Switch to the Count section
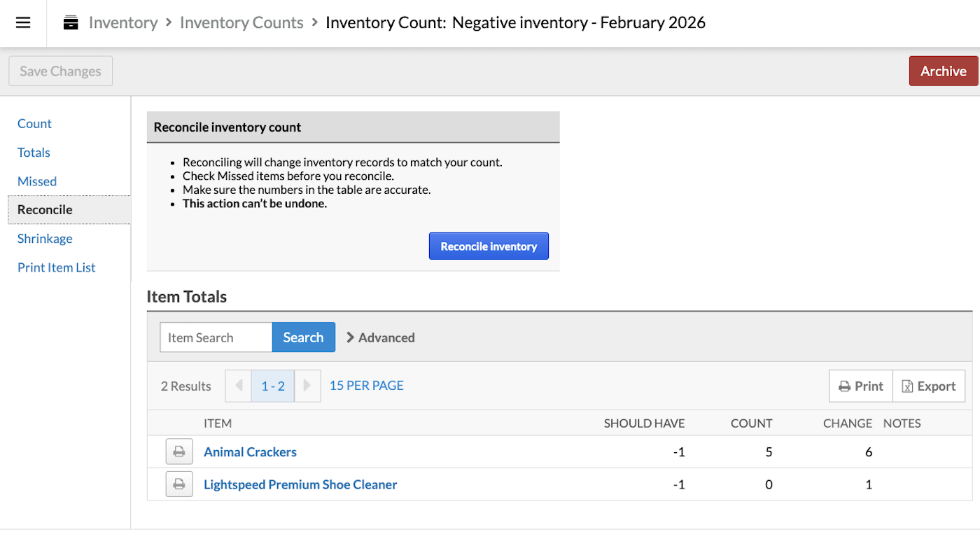This screenshot has height=539, width=980. (34, 123)
